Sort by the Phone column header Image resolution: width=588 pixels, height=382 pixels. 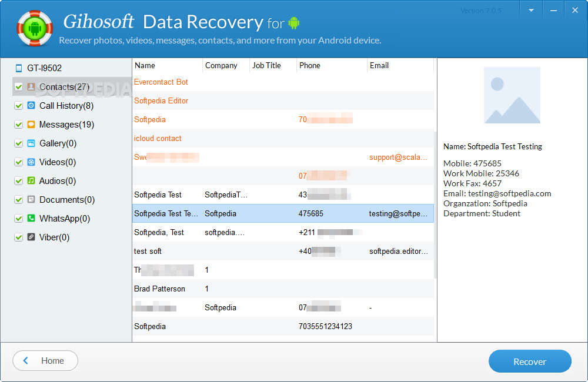pos(332,65)
